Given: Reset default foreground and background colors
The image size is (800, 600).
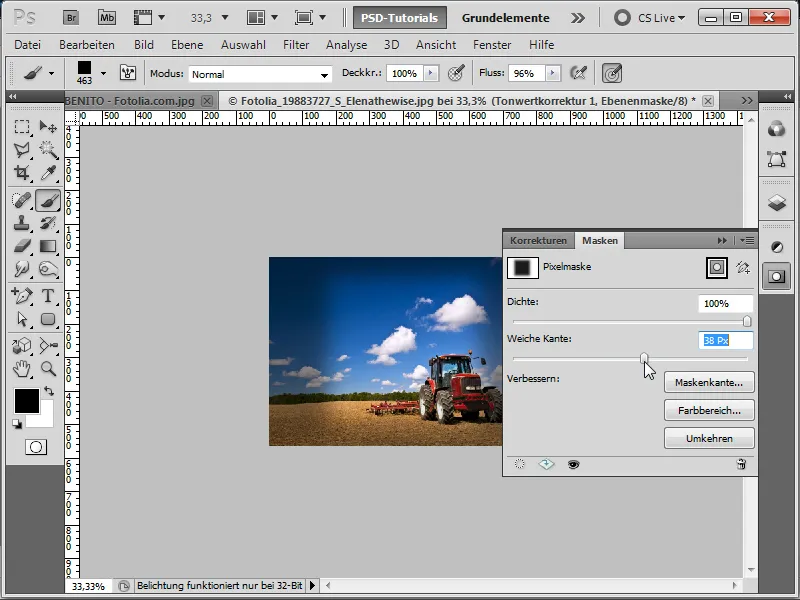Looking at the screenshot, I should [x=17, y=424].
